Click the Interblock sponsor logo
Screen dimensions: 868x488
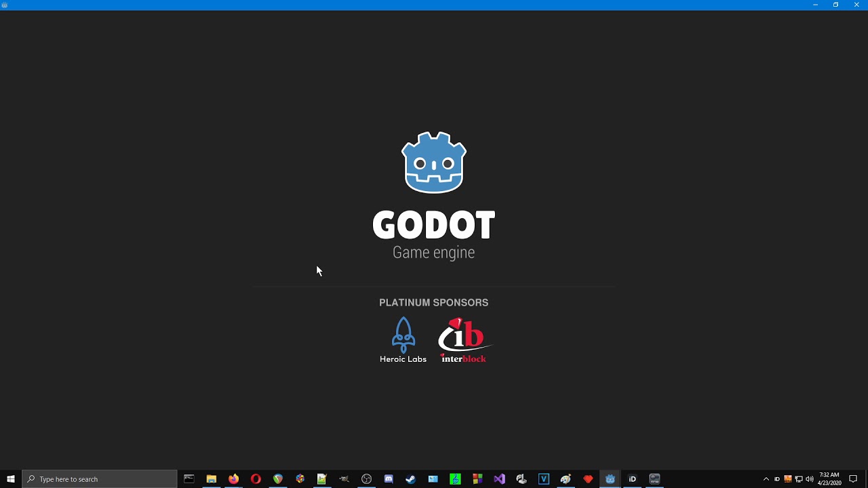coord(464,340)
